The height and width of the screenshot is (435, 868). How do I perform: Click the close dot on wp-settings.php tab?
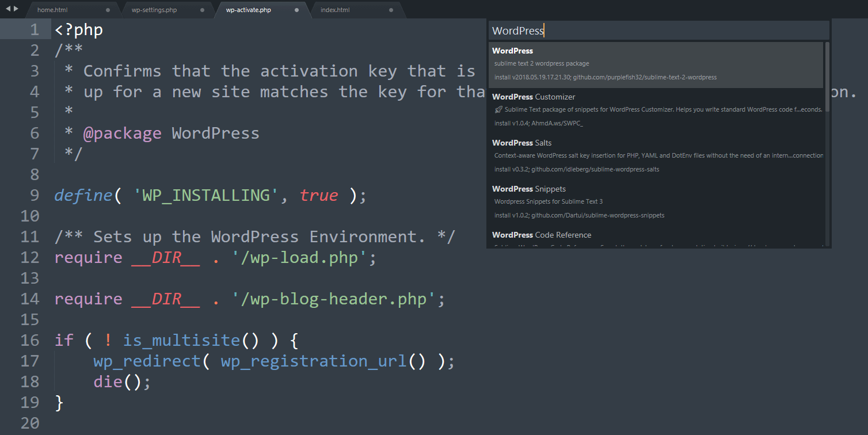[x=203, y=10]
